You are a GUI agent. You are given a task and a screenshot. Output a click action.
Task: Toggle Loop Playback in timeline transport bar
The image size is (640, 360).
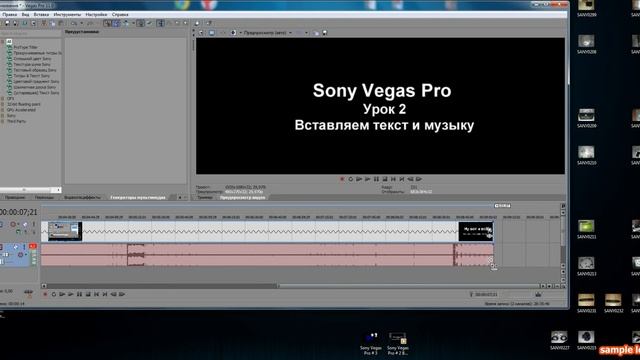(x=54, y=294)
